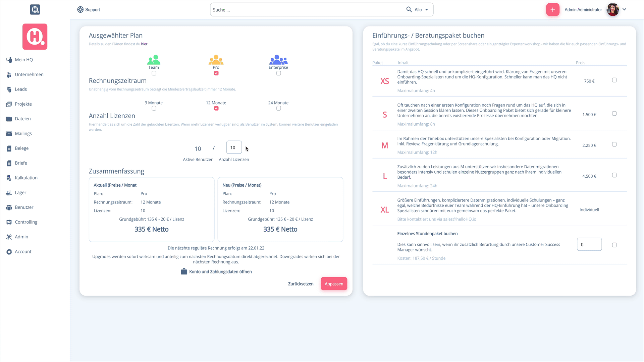Click the Zurücksetzen button
644x362 pixels.
point(301,284)
